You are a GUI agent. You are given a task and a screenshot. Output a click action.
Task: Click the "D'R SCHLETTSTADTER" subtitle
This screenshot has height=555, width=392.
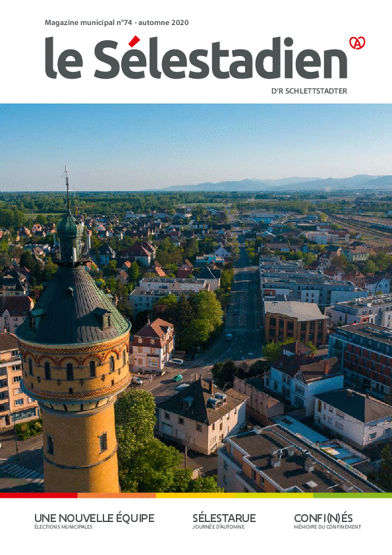(309, 91)
